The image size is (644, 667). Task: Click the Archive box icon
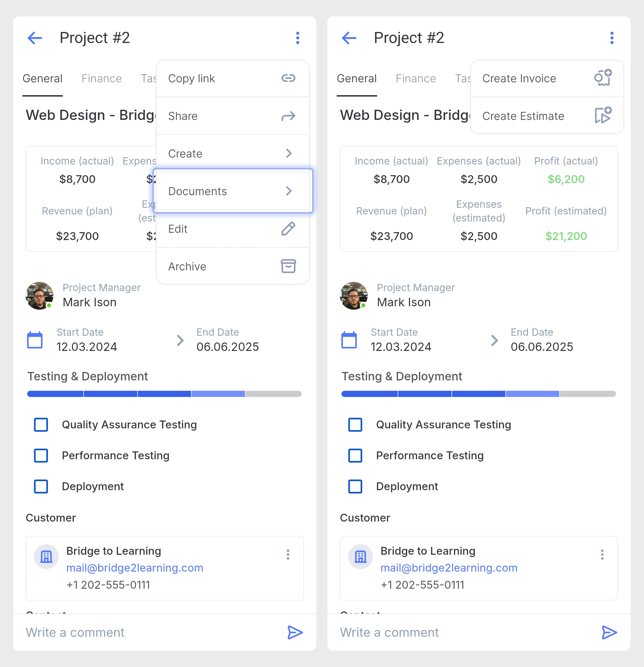pyautogui.click(x=288, y=266)
